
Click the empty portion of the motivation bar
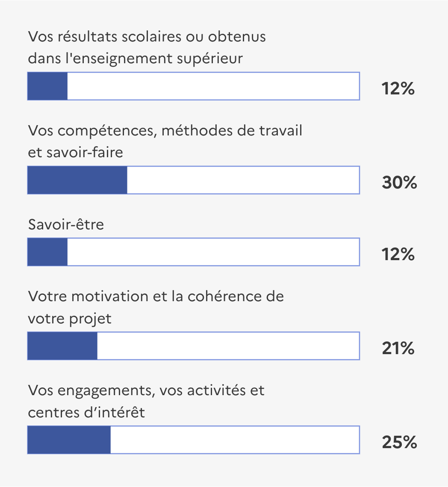tap(228, 346)
